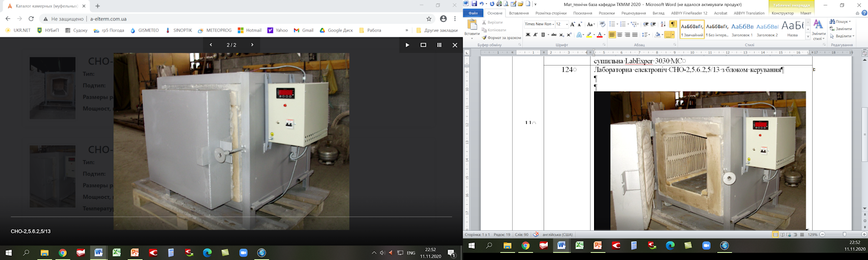Open Google Диск bookmark
Viewport: 868px width, 260px height.
336,30
